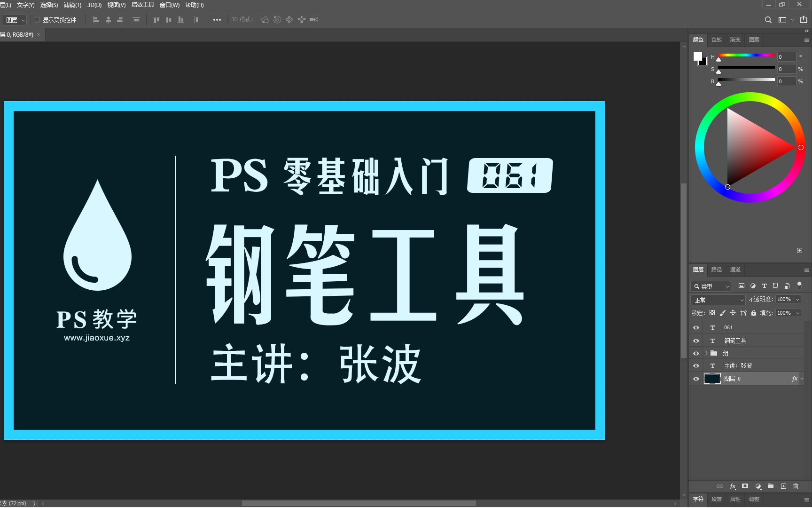Expand 图层 0 layer effects arrow
Viewport: 812px width, 508px height.
802,379
